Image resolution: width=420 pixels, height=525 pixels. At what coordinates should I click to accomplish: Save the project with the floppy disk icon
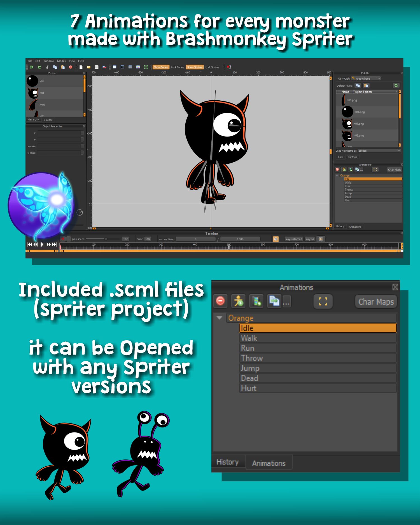(97, 67)
